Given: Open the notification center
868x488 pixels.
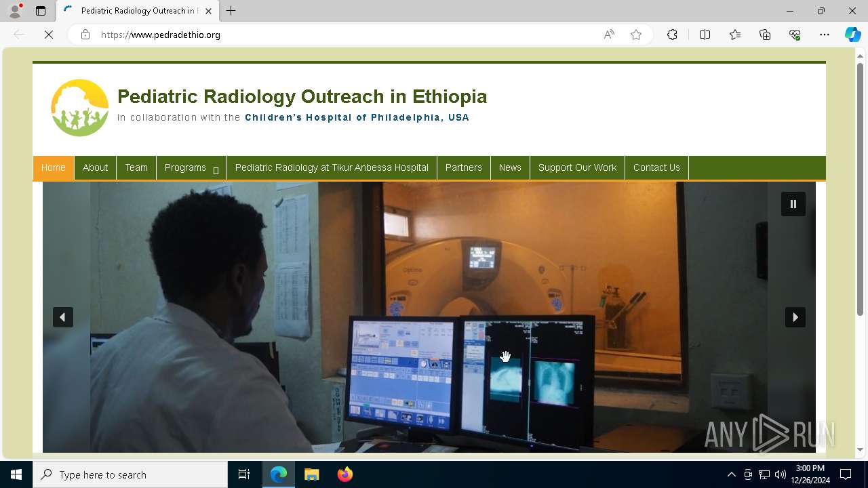Looking at the screenshot, I should coord(846,474).
